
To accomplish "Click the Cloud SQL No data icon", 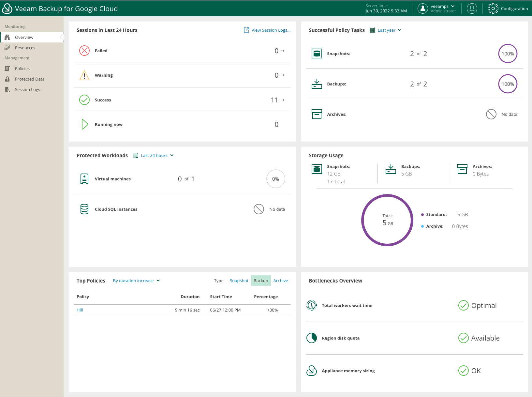I will click(x=259, y=209).
